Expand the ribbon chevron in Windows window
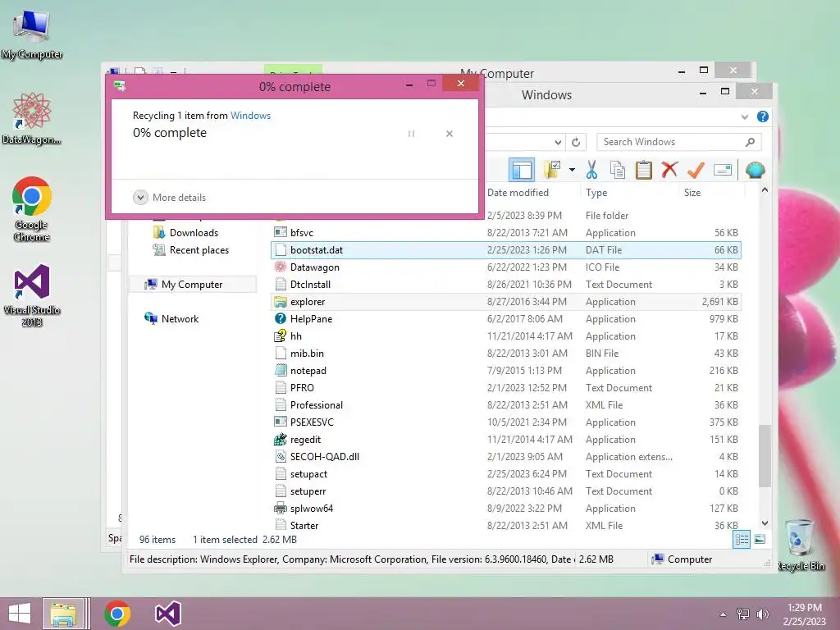The height and width of the screenshot is (630, 840). (x=745, y=116)
